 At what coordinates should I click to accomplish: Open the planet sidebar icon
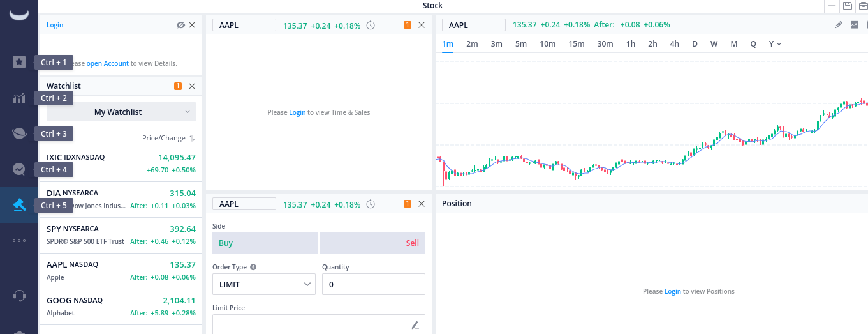click(19, 133)
